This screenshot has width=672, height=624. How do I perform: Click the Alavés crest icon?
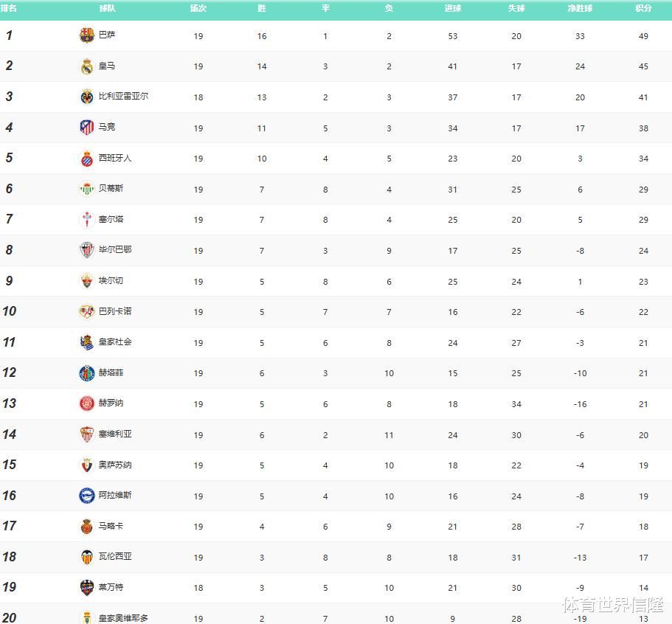point(87,496)
